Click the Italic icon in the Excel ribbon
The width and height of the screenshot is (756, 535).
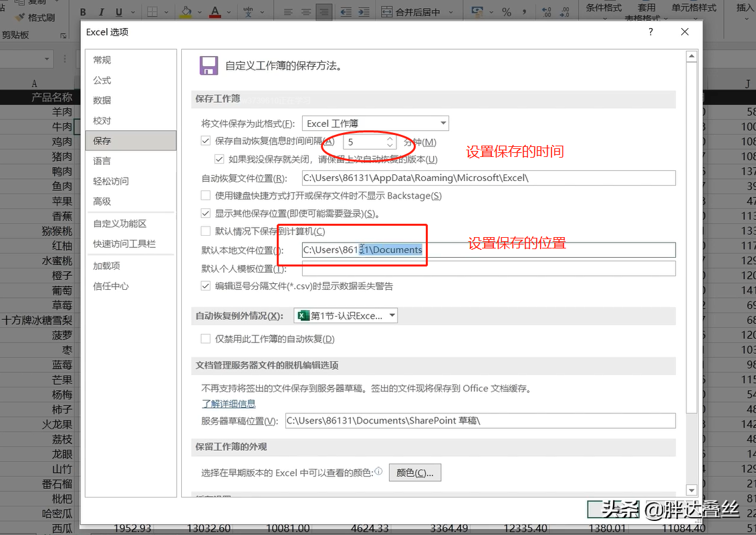coord(101,12)
